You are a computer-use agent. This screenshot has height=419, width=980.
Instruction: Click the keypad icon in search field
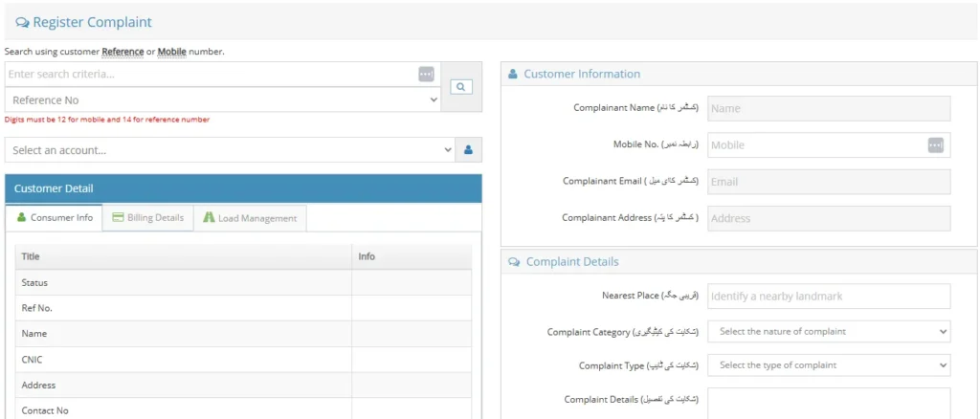click(426, 75)
